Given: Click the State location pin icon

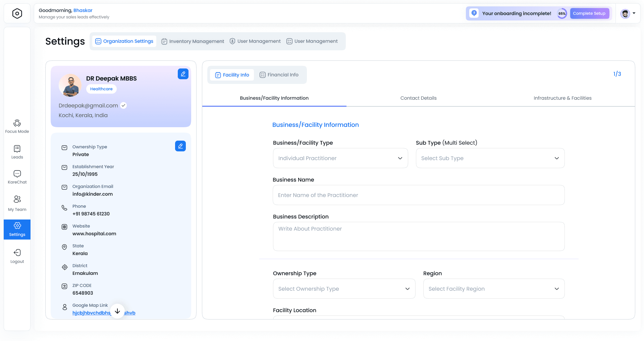Looking at the screenshot, I should coord(64,247).
